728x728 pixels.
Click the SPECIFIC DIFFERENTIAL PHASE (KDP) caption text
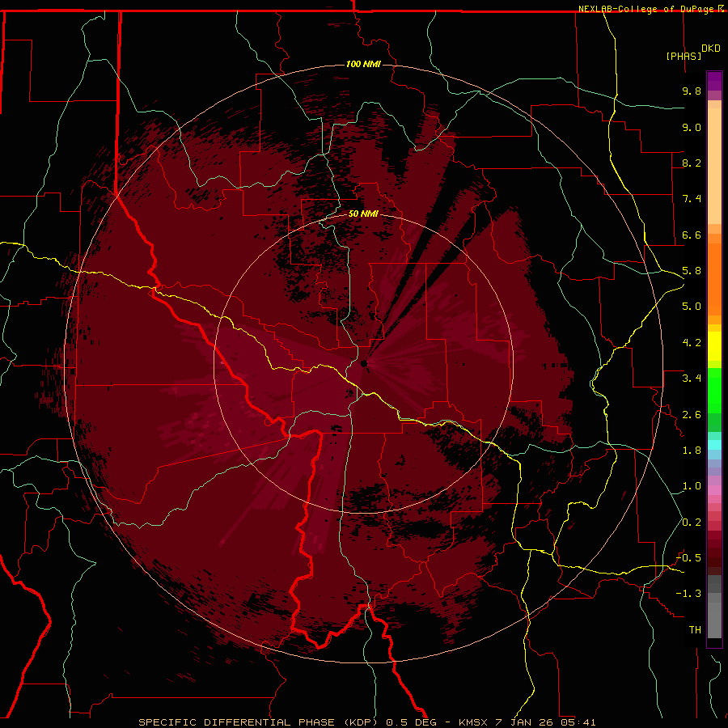click(258, 722)
